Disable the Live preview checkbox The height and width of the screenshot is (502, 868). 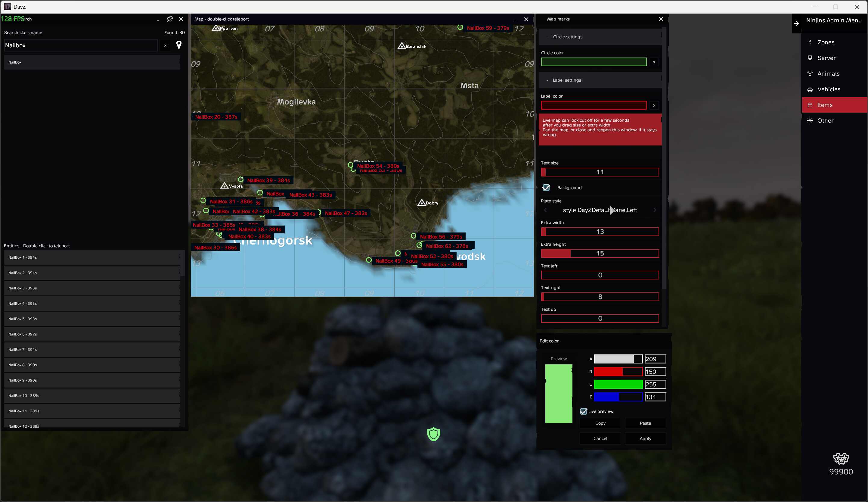tap(583, 411)
